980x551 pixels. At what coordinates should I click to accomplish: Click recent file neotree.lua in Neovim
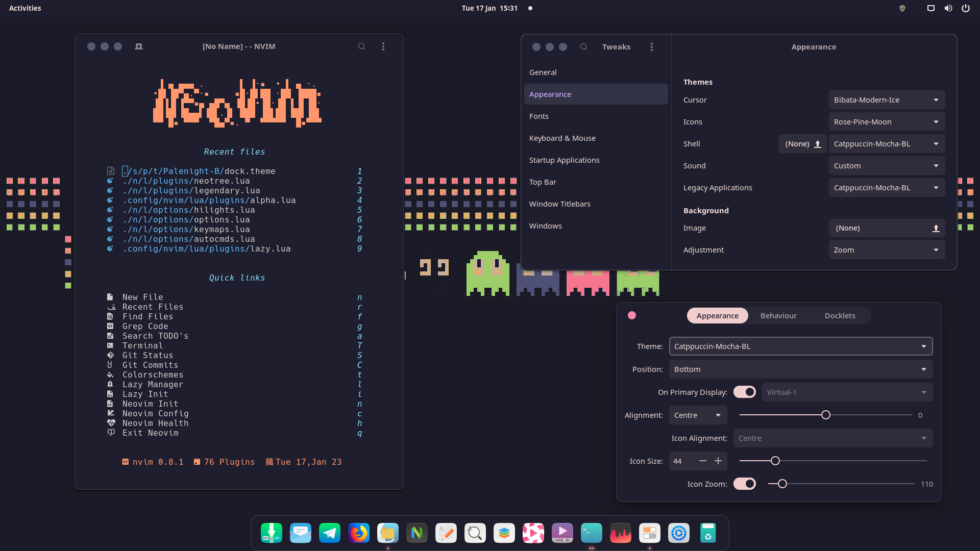pyautogui.click(x=186, y=181)
